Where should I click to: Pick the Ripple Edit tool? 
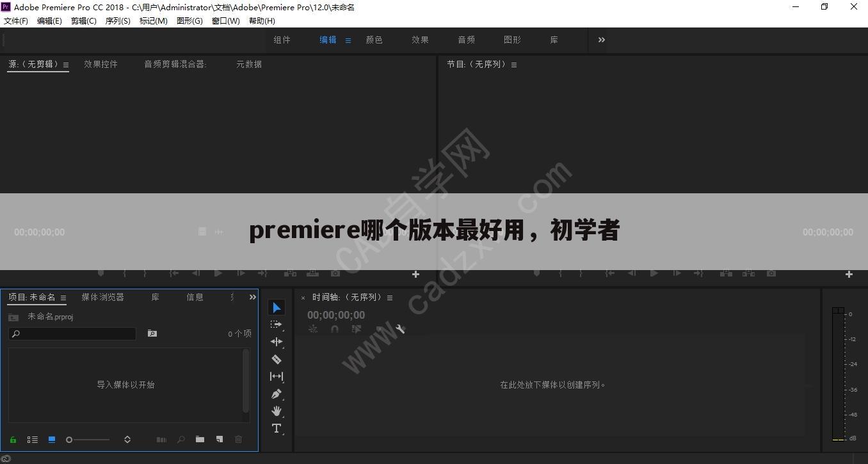[x=277, y=342]
